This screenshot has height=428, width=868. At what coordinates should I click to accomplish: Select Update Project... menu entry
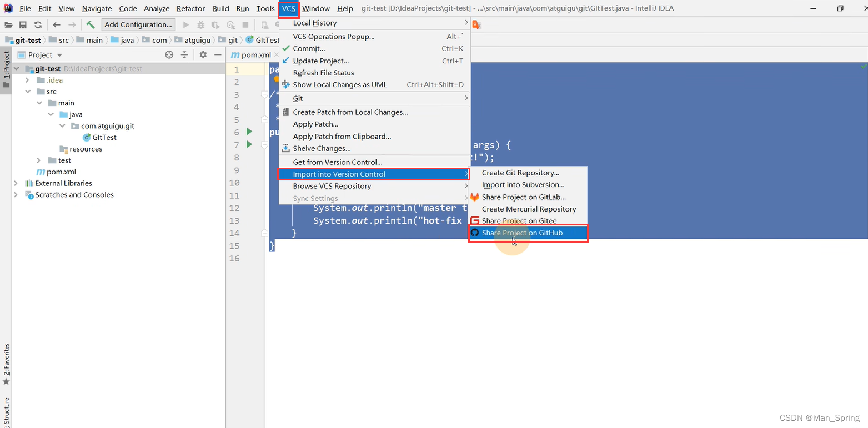click(374, 61)
